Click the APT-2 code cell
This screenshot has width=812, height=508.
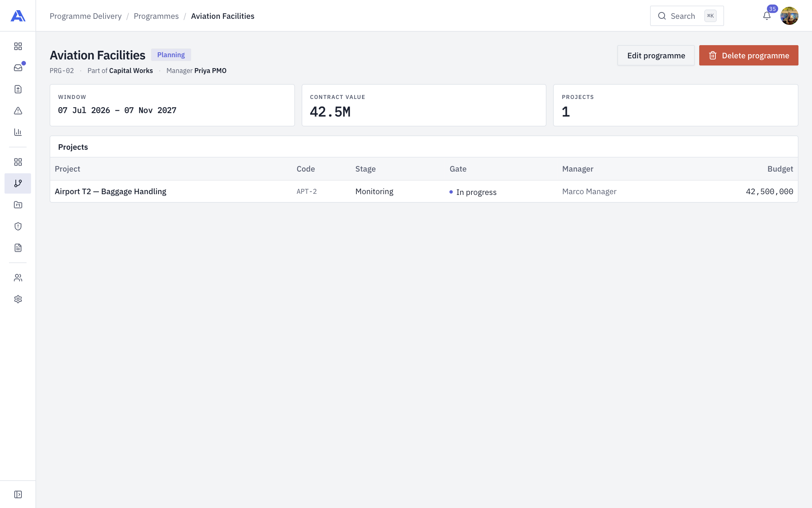pos(307,192)
